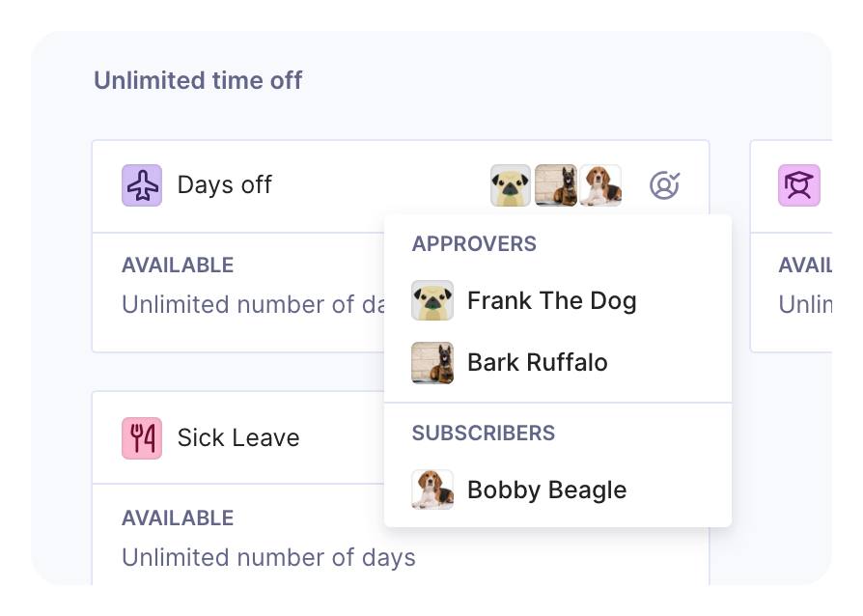Click Frank The Dog's avatar in popup
Viewport: 863px width, 616px height.
pyautogui.click(x=432, y=300)
